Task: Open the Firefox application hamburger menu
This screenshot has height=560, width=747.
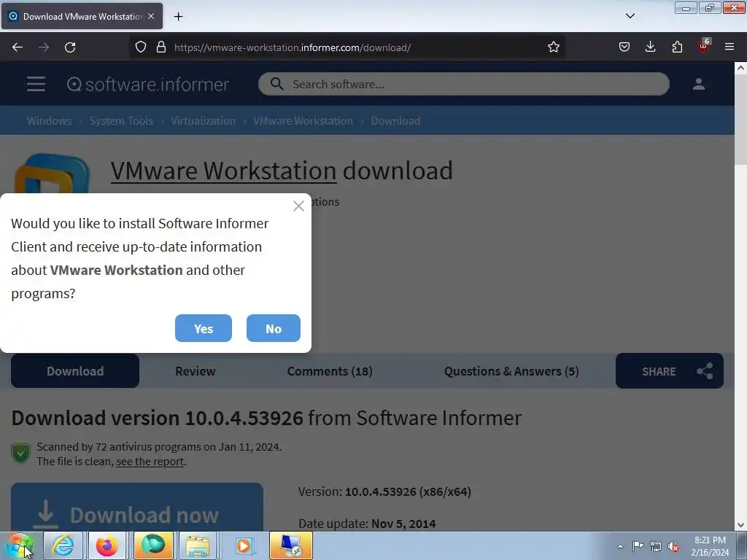Action: pos(729,47)
